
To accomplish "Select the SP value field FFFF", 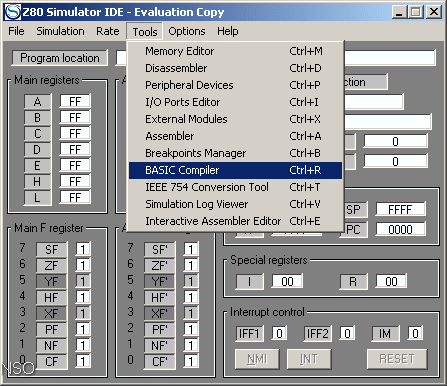I will pyautogui.click(x=400, y=209).
